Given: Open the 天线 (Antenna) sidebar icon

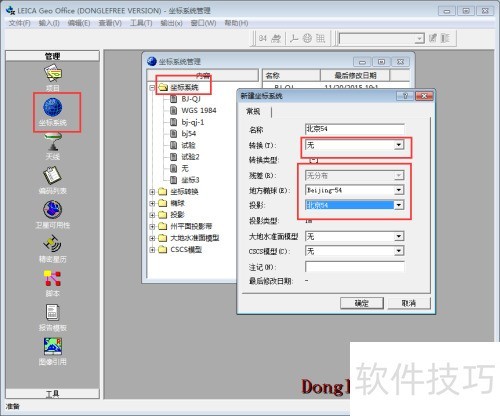Looking at the screenshot, I should (53, 142).
